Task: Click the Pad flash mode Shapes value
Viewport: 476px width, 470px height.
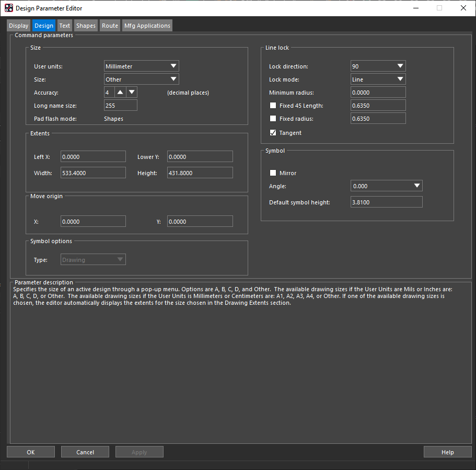Action: (x=113, y=119)
